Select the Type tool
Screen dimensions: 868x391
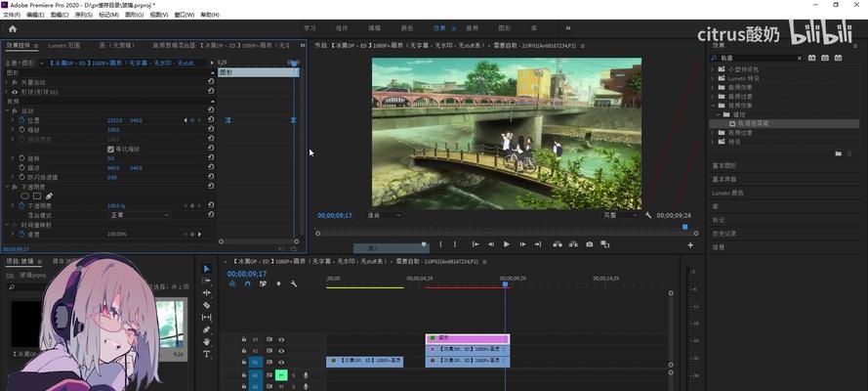(x=206, y=354)
